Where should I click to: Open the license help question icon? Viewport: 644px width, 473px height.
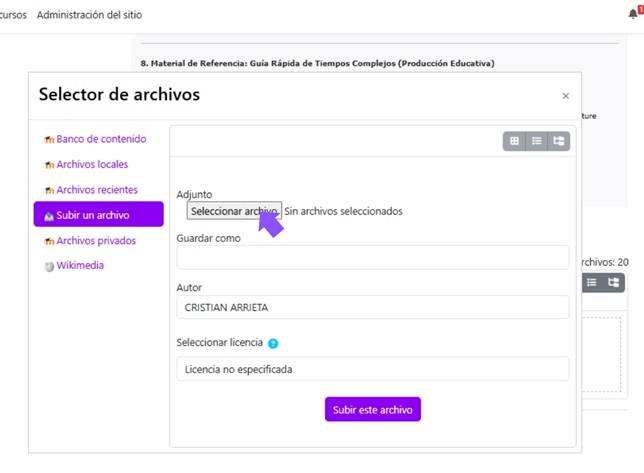(273, 343)
